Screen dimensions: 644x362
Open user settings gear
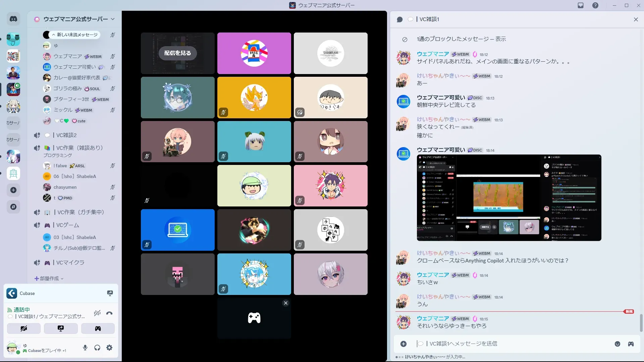pyautogui.click(x=109, y=348)
